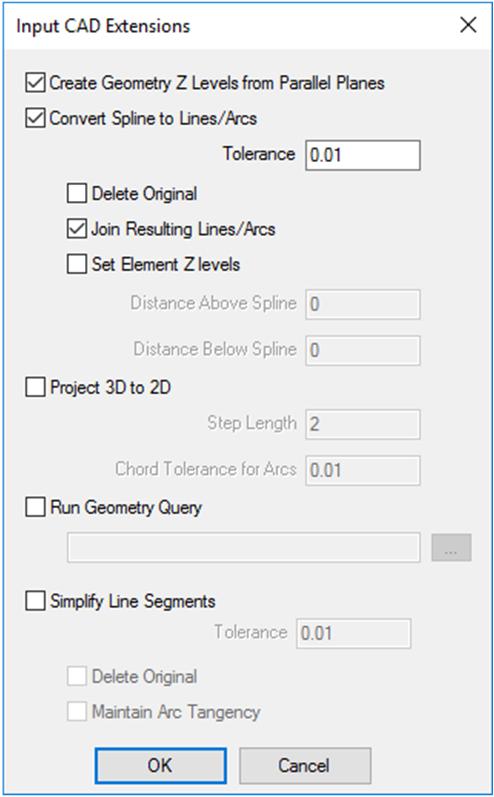Click the geometry query file path box
Viewport: 494px width, 797px height.
coord(244,547)
